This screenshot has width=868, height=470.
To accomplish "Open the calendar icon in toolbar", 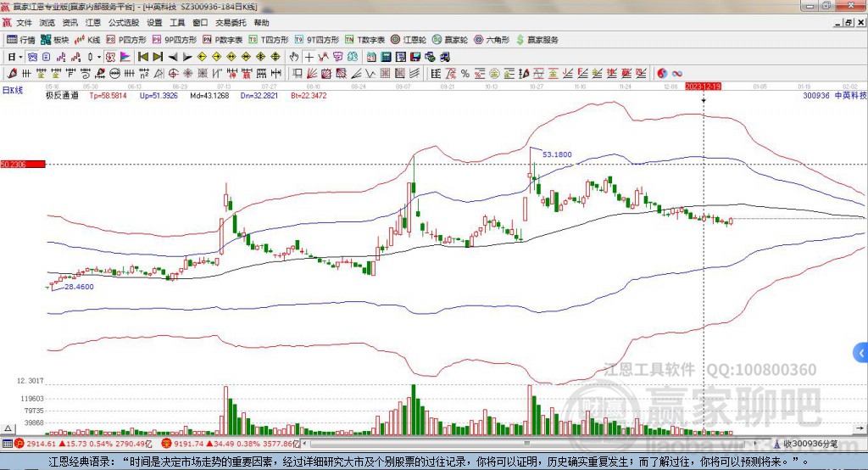I will pos(371,57).
